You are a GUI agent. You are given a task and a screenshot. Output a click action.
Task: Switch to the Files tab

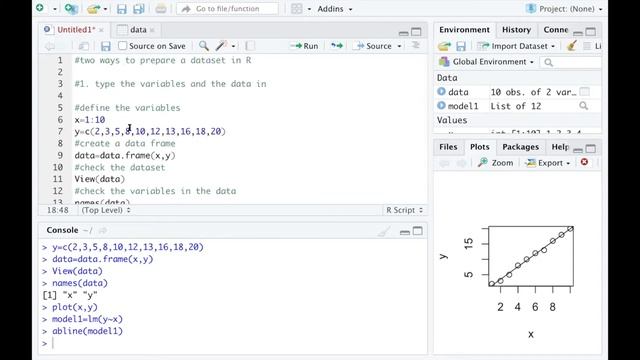pyautogui.click(x=448, y=147)
